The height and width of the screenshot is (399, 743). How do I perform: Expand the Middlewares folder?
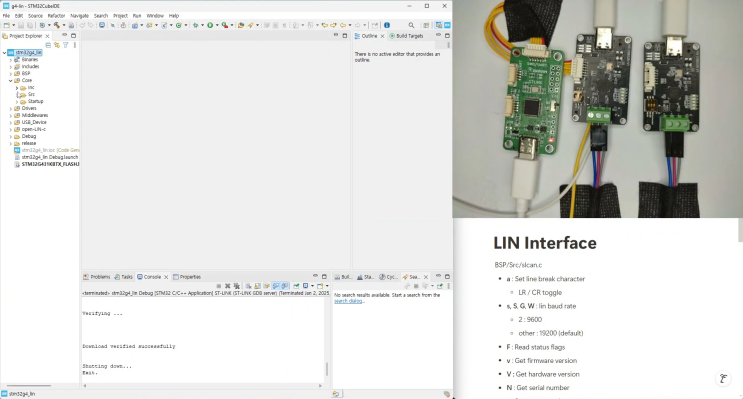click(11, 115)
